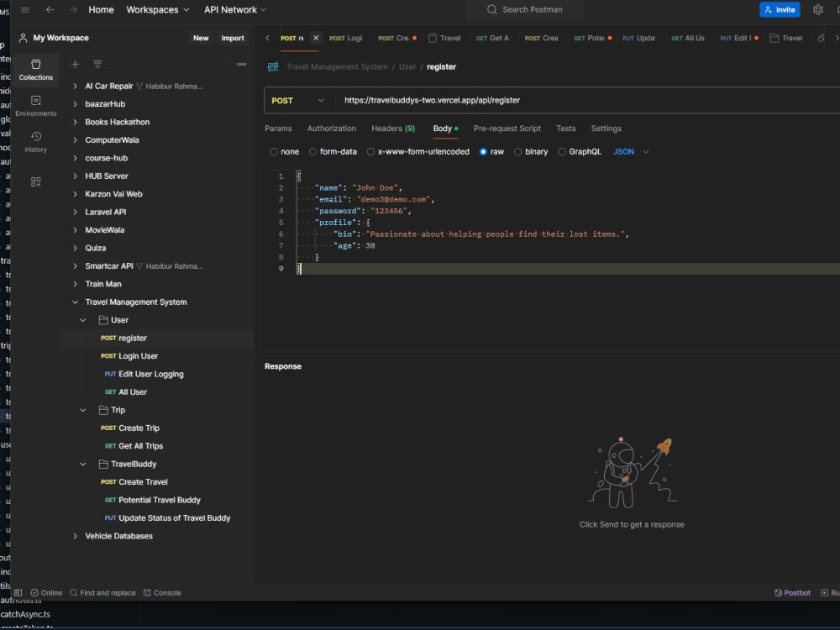Switch to the Params tab
This screenshot has width=840, height=630.
click(278, 129)
